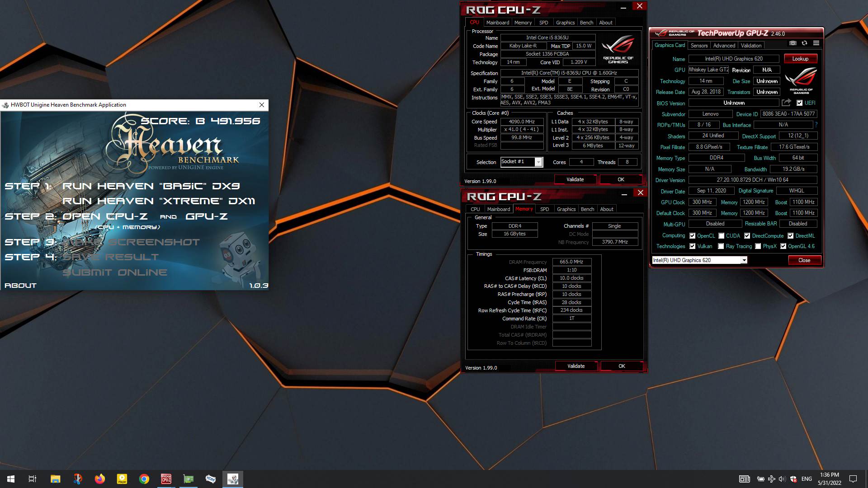Viewport: 868px width, 488px height.
Task: Activate the Heaven Benchmark taskbar icon
Action: point(233,479)
